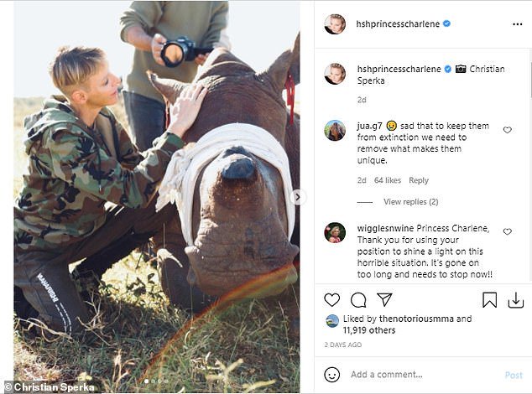Like the post with the heart icon

[x=332, y=300]
